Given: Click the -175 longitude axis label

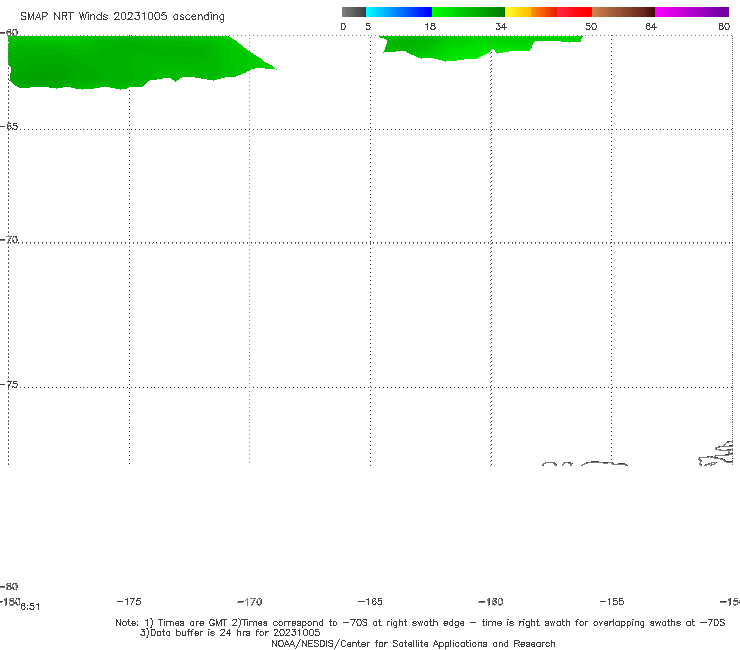Looking at the screenshot, I should coord(129,601).
